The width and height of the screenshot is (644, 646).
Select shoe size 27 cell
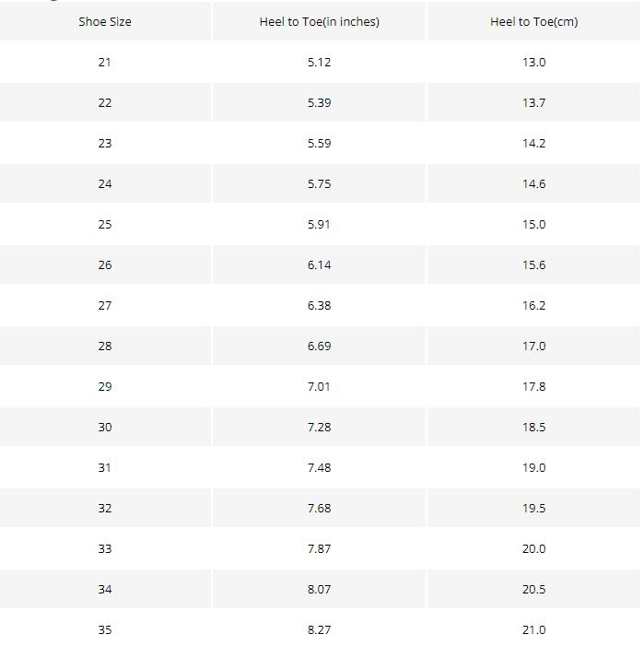(105, 306)
